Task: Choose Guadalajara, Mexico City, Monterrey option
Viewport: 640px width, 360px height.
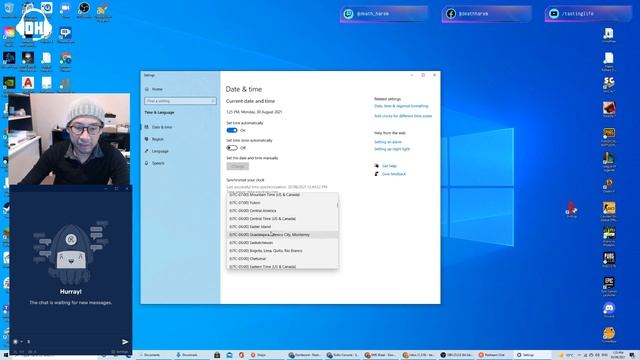Action: click(x=282, y=235)
